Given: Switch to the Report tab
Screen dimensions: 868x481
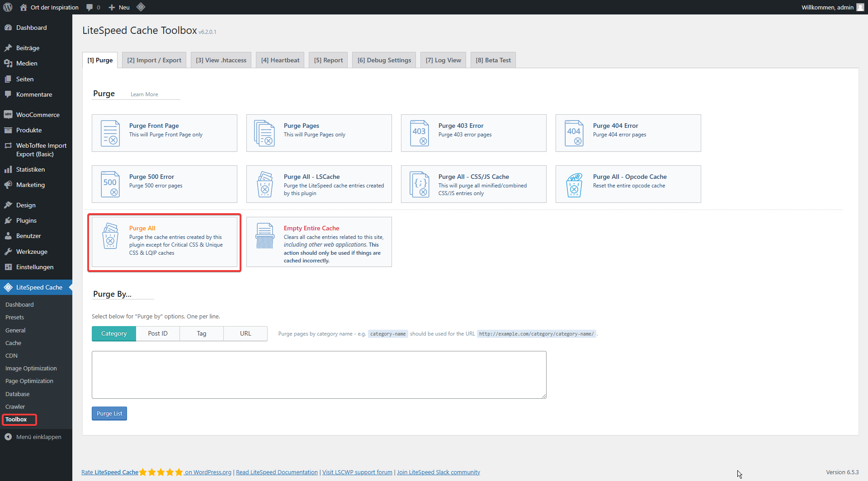Looking at the screenshot, I should tap(328, 60).
